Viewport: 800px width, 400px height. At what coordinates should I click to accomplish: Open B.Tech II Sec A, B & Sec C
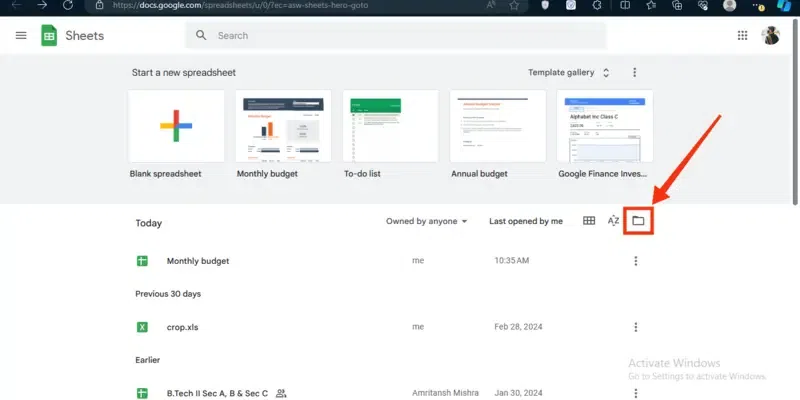point(217,393)
